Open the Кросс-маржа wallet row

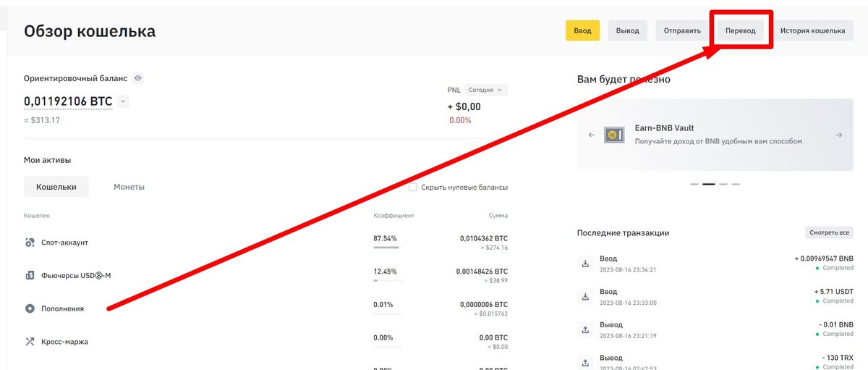pyautogui.click(x=265, y=341)
